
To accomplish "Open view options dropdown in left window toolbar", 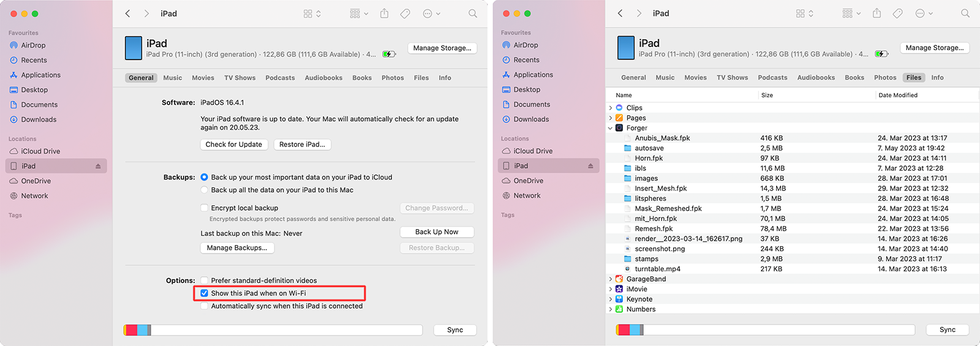I will [x=312, y=13].
